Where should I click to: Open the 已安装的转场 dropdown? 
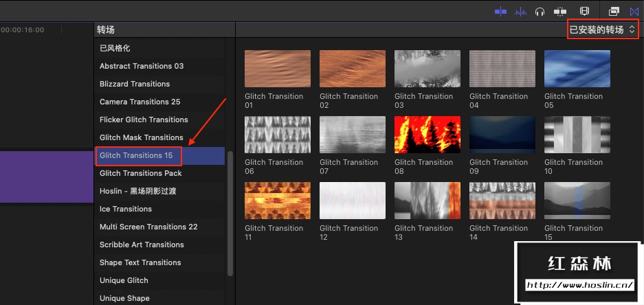(x=603, y=29)
